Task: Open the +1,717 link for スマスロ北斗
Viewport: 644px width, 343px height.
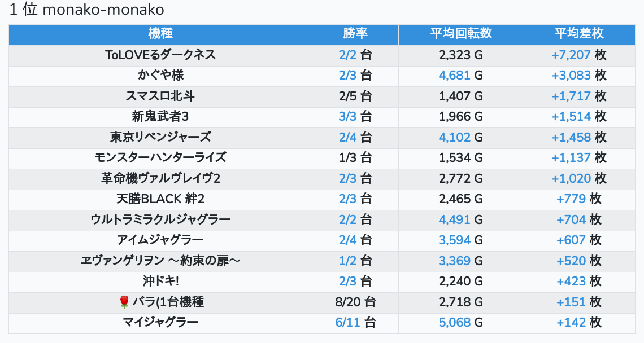Action: (x=571, y=96)
